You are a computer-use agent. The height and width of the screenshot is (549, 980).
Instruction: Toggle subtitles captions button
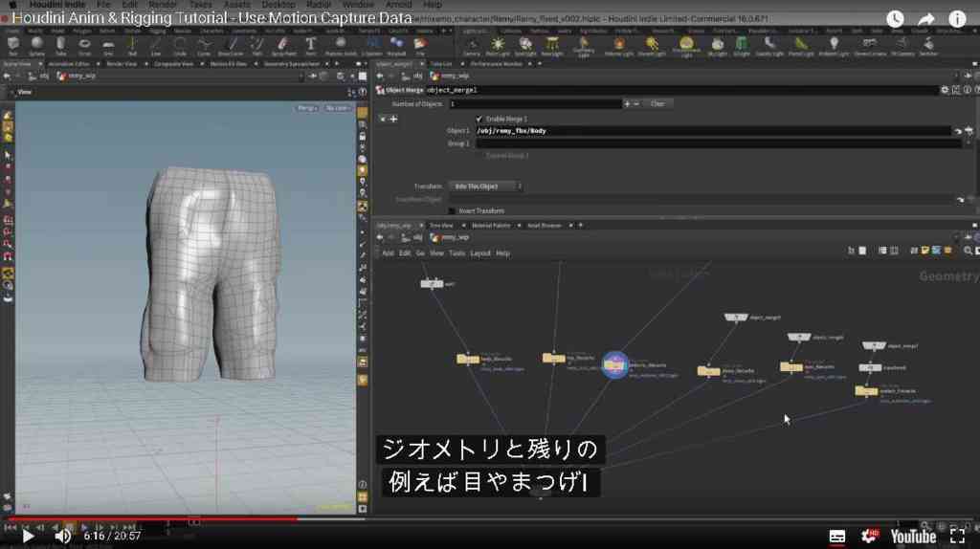836,536
